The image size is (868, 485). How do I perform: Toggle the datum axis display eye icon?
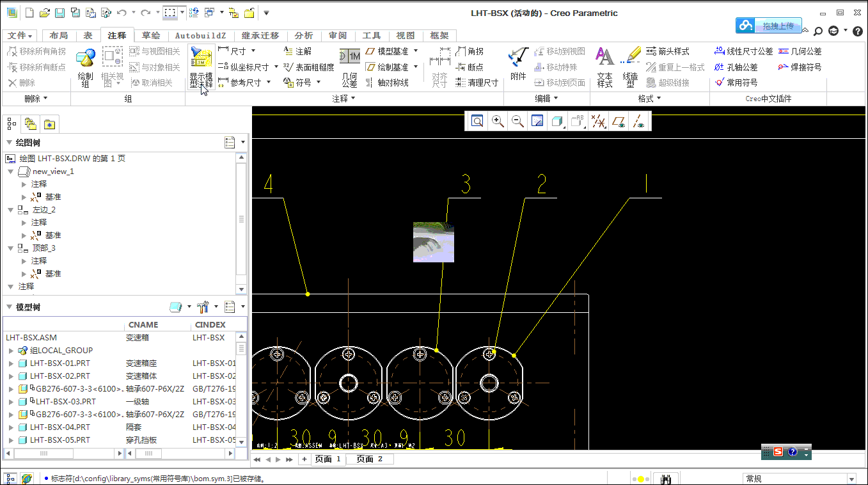click(638, 122)
